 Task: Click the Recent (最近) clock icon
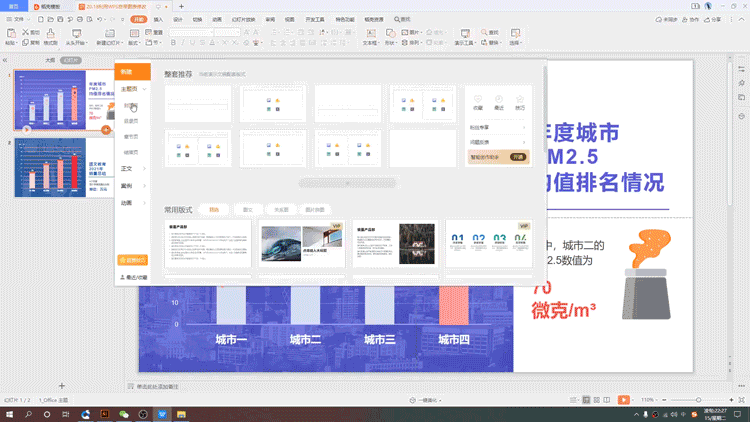coord(499,99)
